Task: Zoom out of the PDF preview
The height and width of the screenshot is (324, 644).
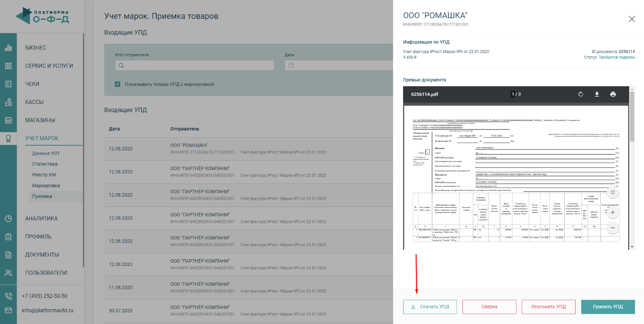Action: (612, 228)
